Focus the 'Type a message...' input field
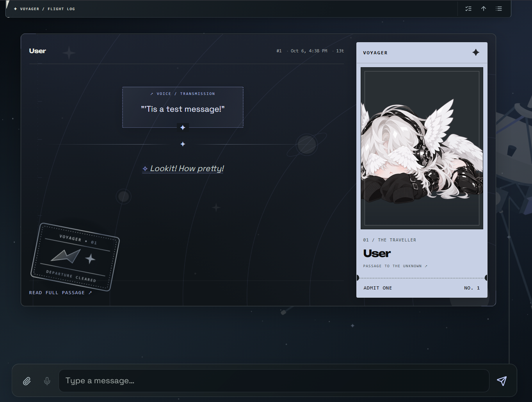Screen dimensions: 532x402 pos(274,381)
